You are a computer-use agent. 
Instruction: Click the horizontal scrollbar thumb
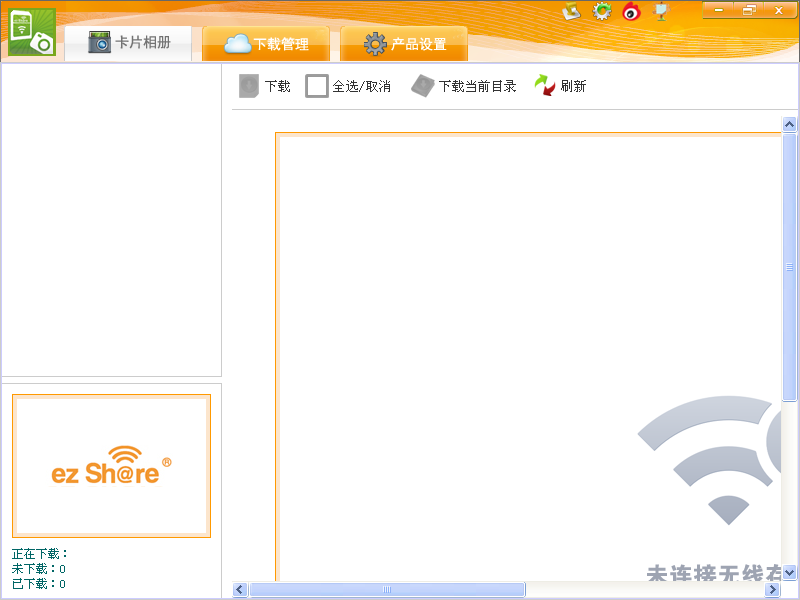(387, 590)
